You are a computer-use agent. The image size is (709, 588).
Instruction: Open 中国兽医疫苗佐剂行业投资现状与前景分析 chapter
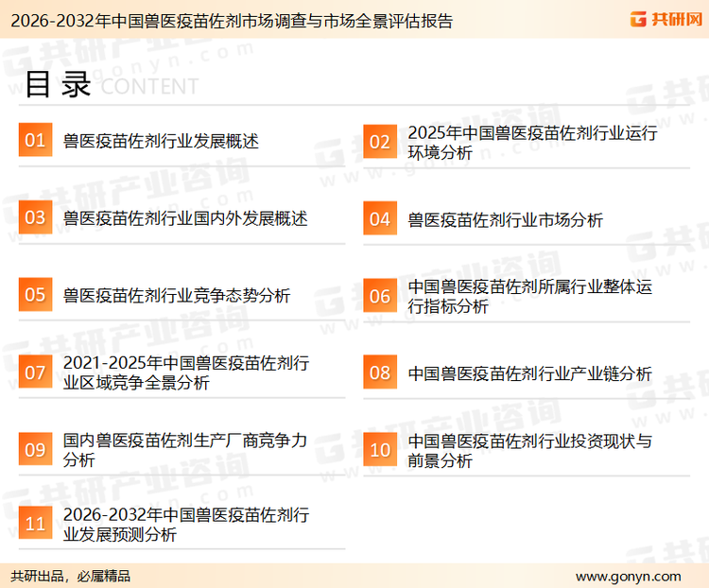pos(530,451)
